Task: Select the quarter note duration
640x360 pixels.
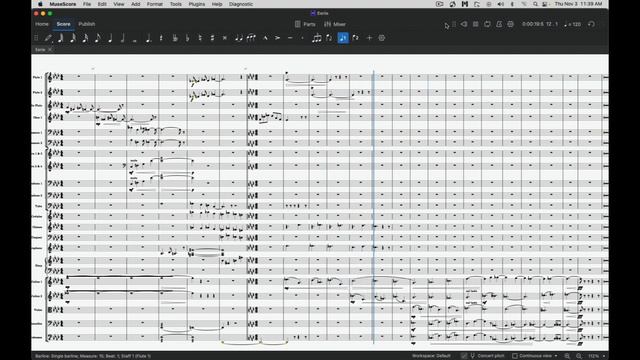Action: 110,38
